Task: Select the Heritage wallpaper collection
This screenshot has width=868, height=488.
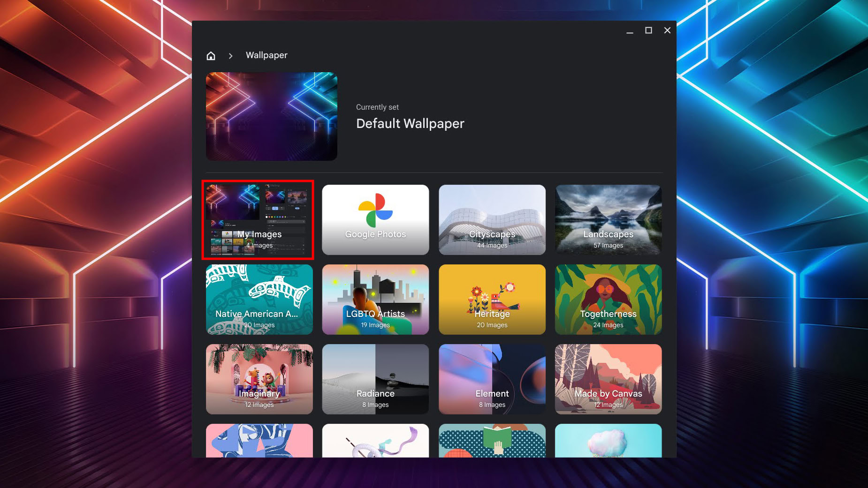Action: coord(492,300)
